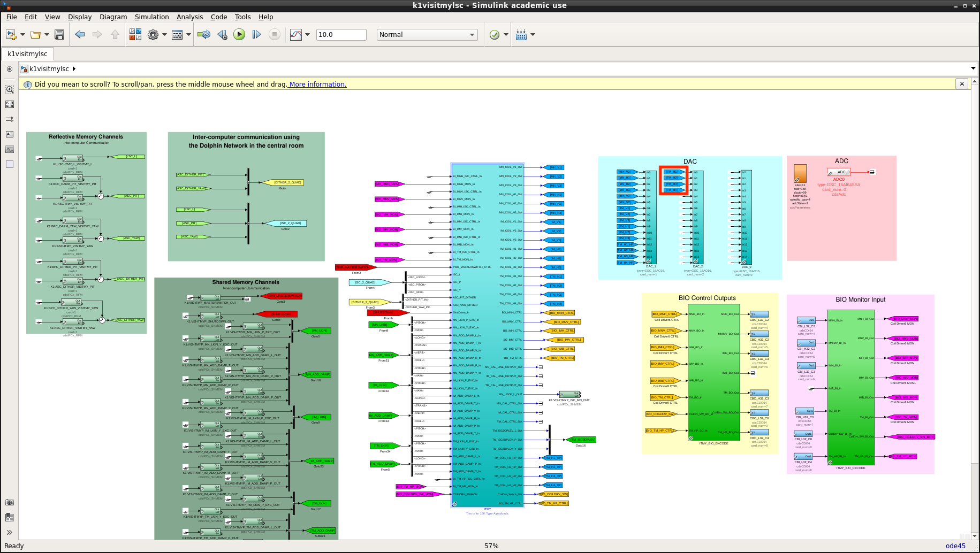980x553 pixels.
Task: Expand the breadcrumb arrow after k1visitmylsc
Action: click(x=74, y=69)
